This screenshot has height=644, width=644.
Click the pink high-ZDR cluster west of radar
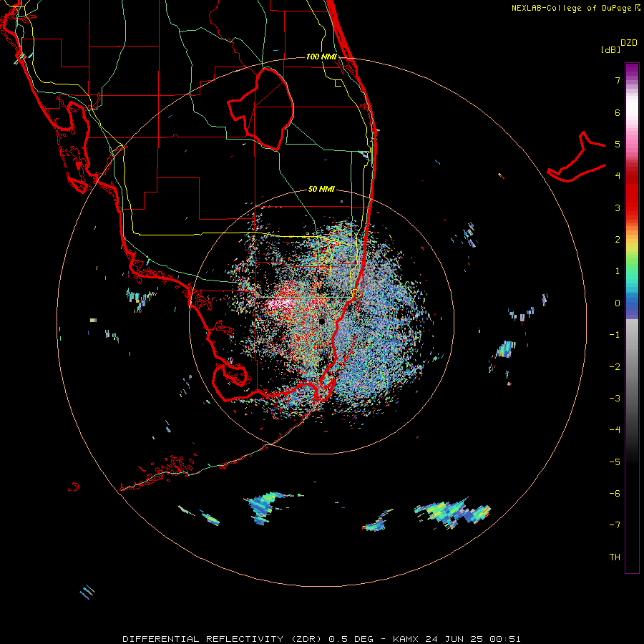(x=283, y=304)
